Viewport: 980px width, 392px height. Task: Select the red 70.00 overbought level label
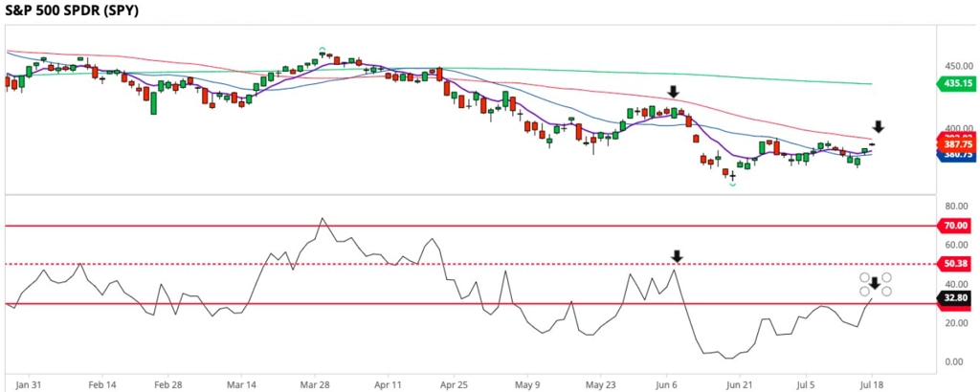click(x=956, y=226)
